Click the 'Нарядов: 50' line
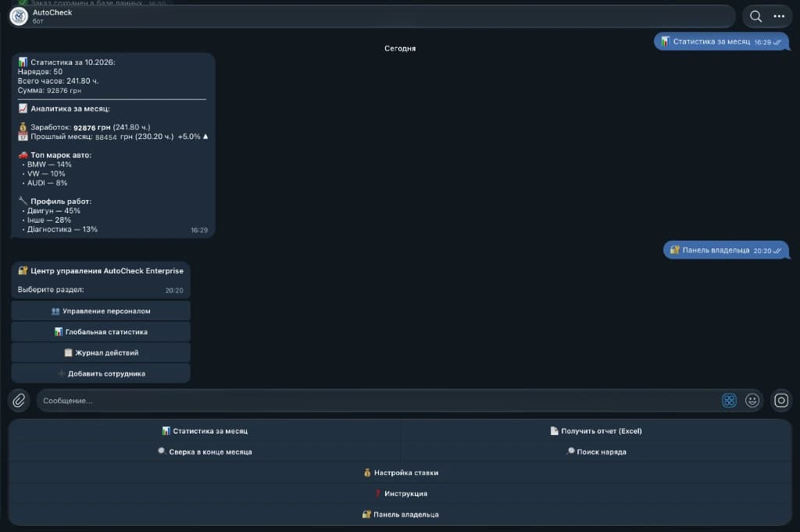800x532 pixels. click(x=40, y=71)
